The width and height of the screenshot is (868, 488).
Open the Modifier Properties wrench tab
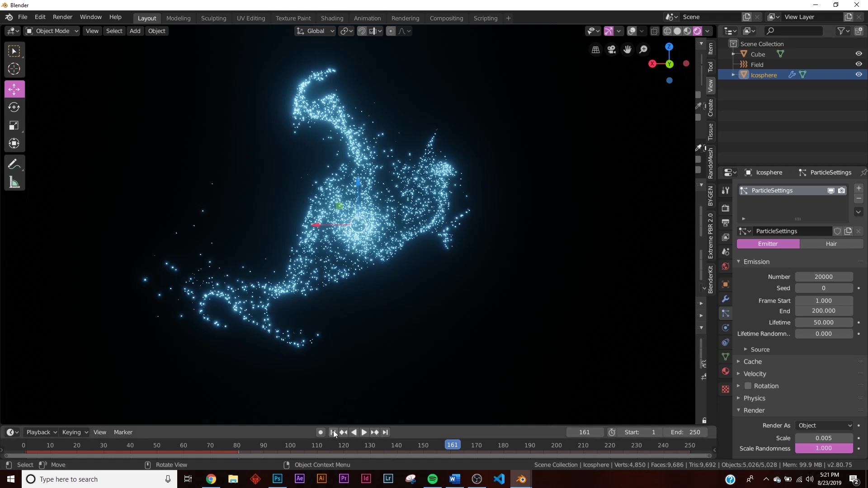[x=726, y=299]
